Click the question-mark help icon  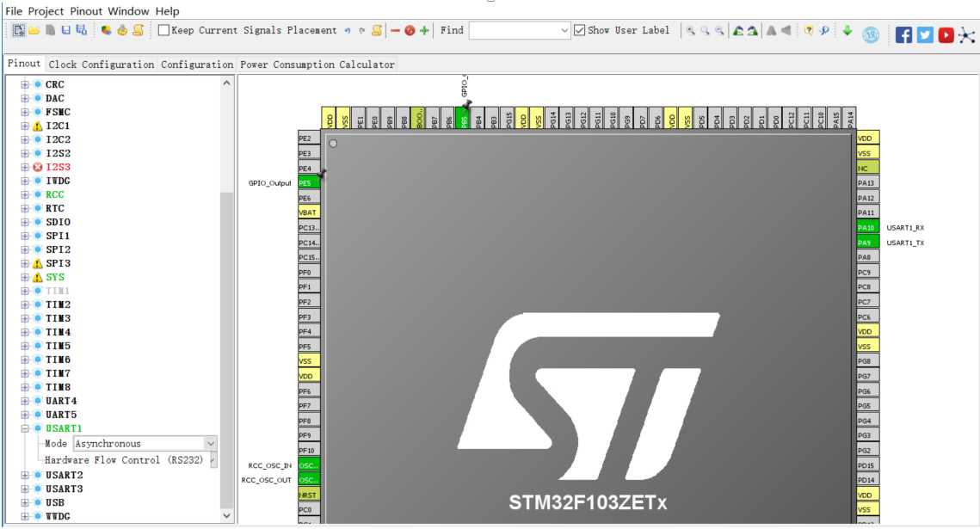(809, 30)
